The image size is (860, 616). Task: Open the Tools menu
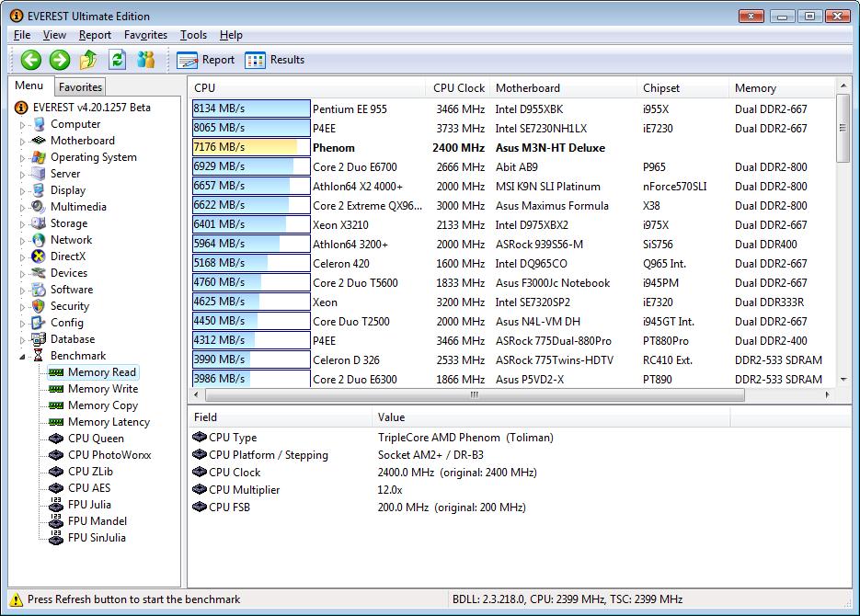[193, 35]
